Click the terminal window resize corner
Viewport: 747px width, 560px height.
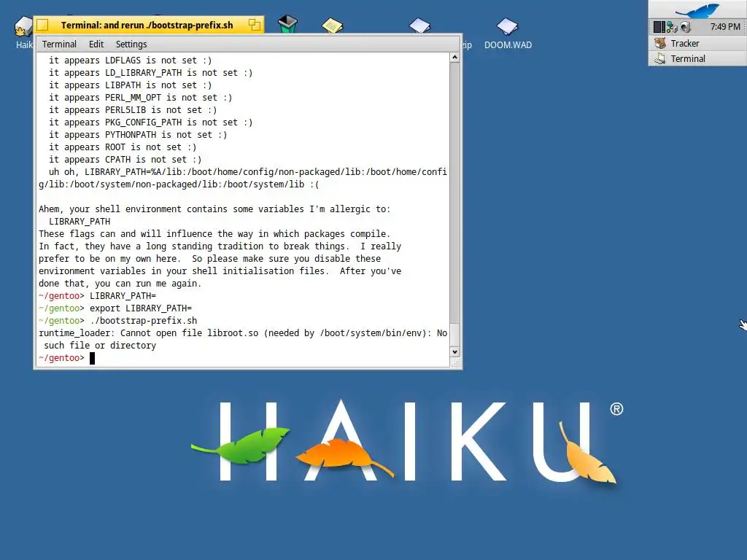point(455,363)
